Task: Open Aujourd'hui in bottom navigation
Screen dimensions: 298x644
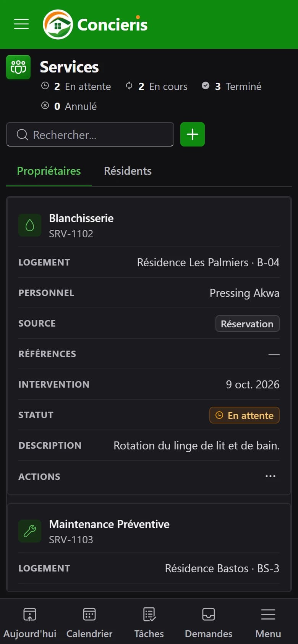Action: 30,621
